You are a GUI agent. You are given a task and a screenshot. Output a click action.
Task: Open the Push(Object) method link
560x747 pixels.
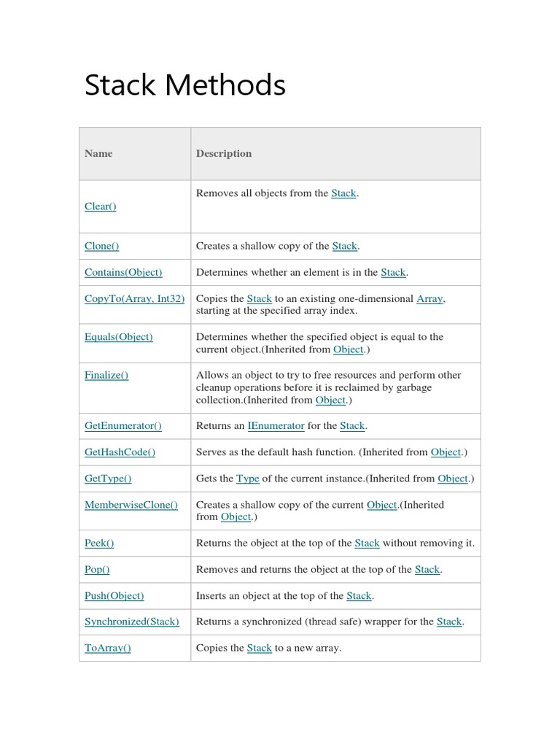(114, 596)
